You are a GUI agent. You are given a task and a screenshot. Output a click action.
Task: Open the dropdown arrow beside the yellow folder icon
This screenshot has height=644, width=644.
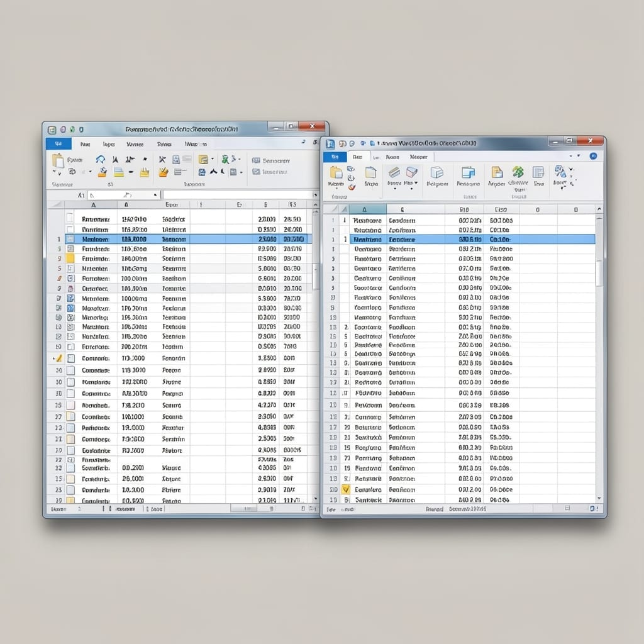[213, 159]
